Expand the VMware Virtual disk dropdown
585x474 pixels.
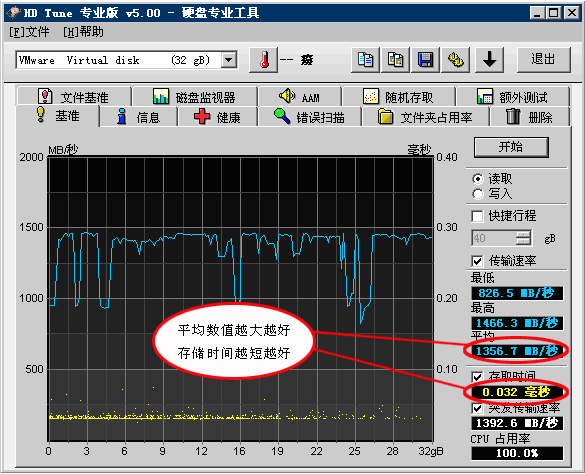229,60
